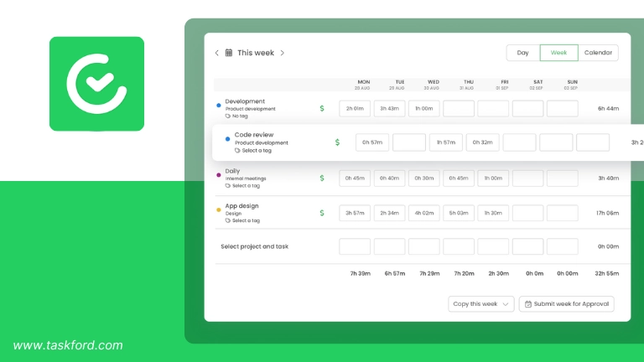Click the tag icon under App design
This screenshot has width=644, height=362.
click(x=228, y=220)
